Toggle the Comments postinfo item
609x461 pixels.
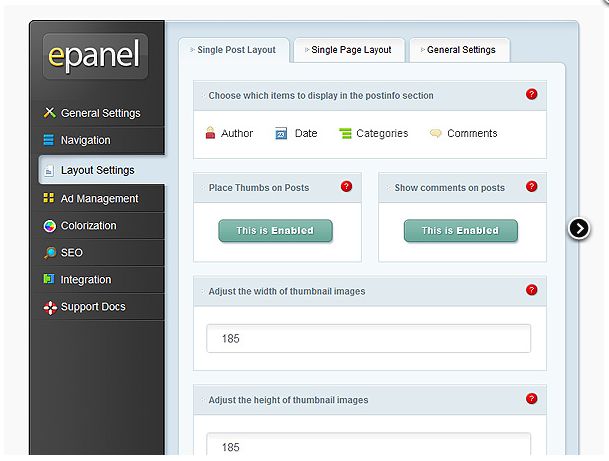pos(463,133)
